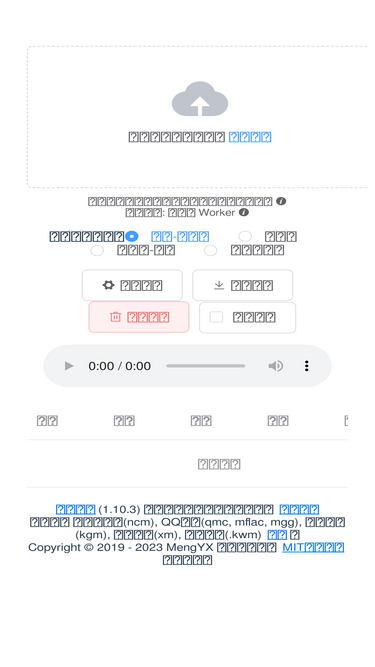The height and width of the screenshot is (667, 375).
Task: Tick the checkbox beside the red trash button
Action: [216, 317]
